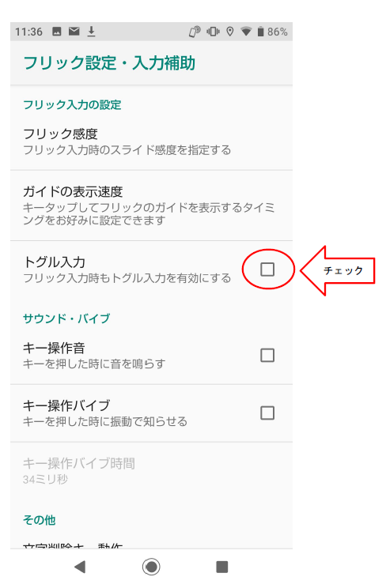Tap the mail envelope status bar icon
Image resolution: width=386 pixels, height=588 pixels.
(74, 32)
